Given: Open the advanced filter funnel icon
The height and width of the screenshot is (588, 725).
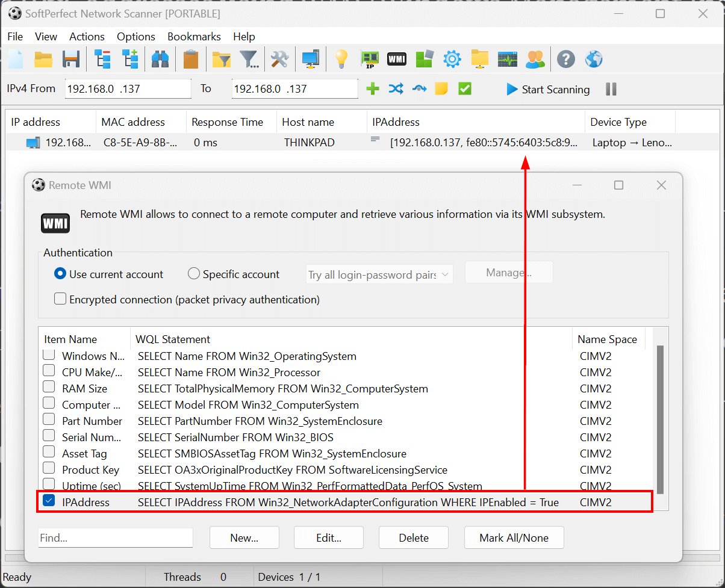Looking at the screenshot, I should pos(249,59).
